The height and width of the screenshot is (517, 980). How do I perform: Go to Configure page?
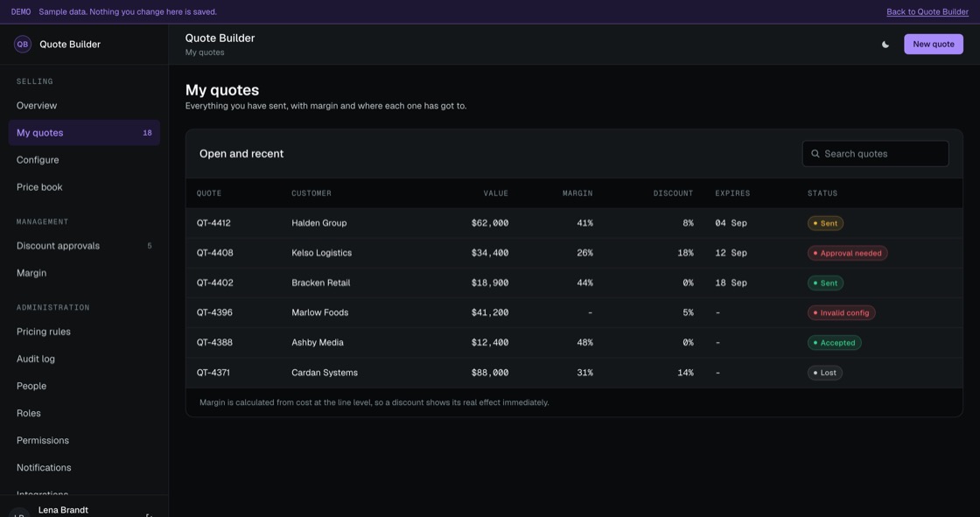[x=84, y=160]
